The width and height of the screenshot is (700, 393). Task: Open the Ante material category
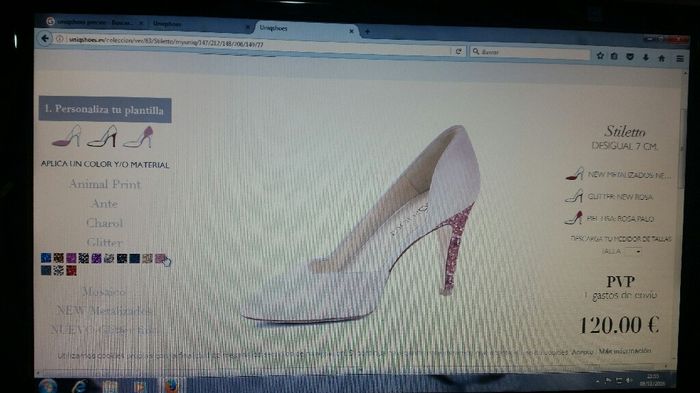(104, 204)
